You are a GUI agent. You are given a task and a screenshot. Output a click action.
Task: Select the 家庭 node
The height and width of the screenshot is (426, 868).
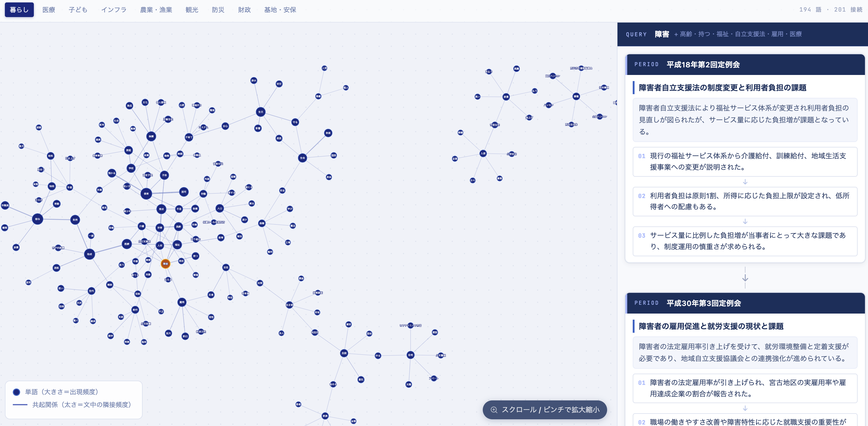pos(128,150)
